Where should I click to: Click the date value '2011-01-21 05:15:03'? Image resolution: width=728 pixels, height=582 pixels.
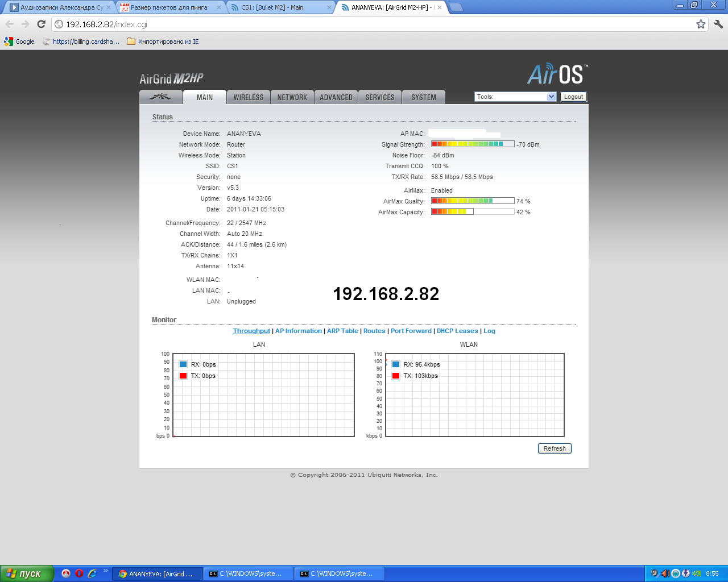tap(255, 210)
